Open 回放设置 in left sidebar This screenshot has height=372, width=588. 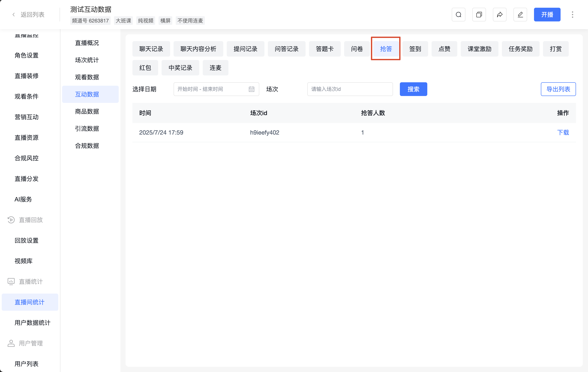[x=26, y=241]
